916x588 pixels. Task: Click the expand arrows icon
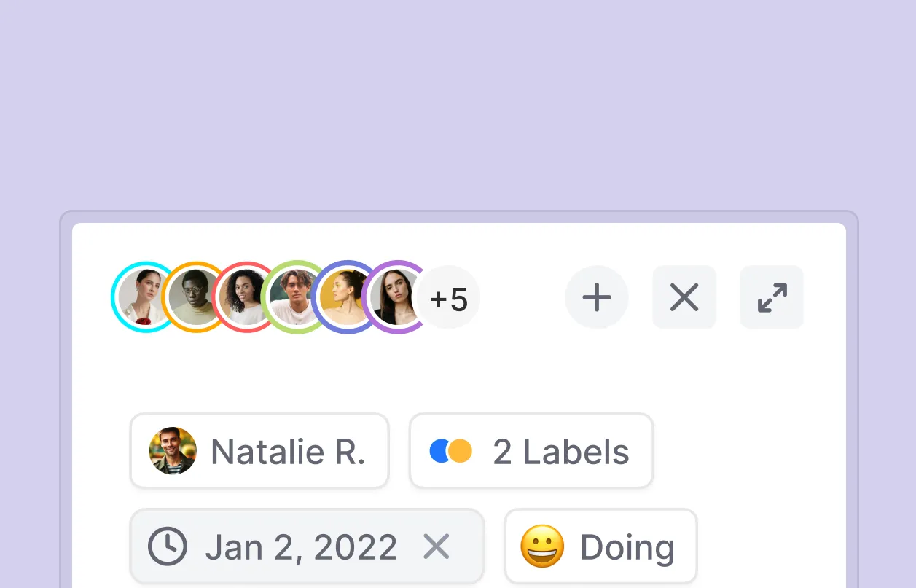772,298
